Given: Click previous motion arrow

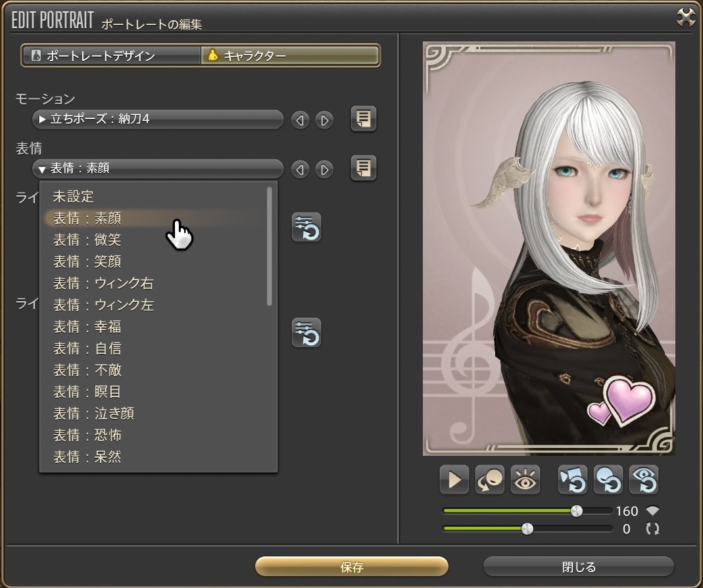Looking at the screenshot, I should pyautogui.click(x=301, y=120).
